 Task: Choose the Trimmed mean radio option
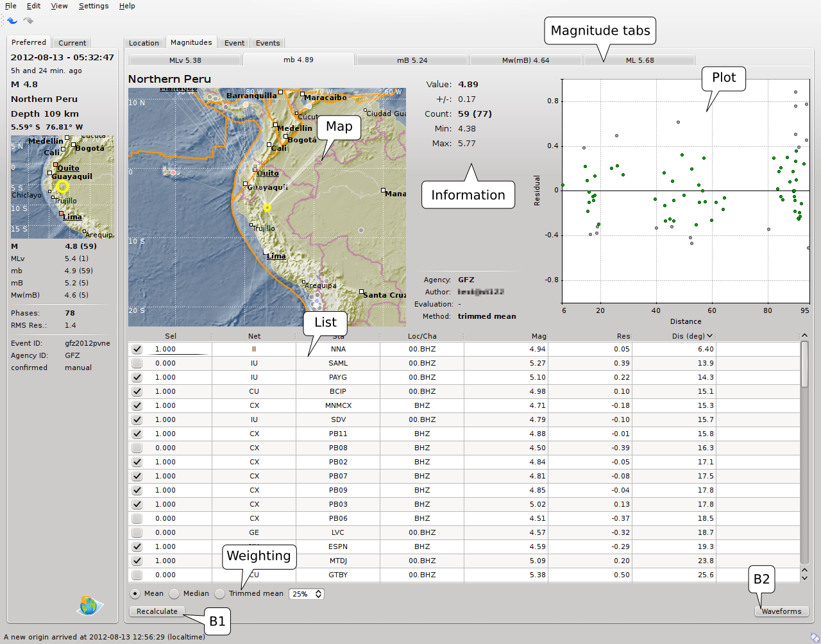[220, 594]
